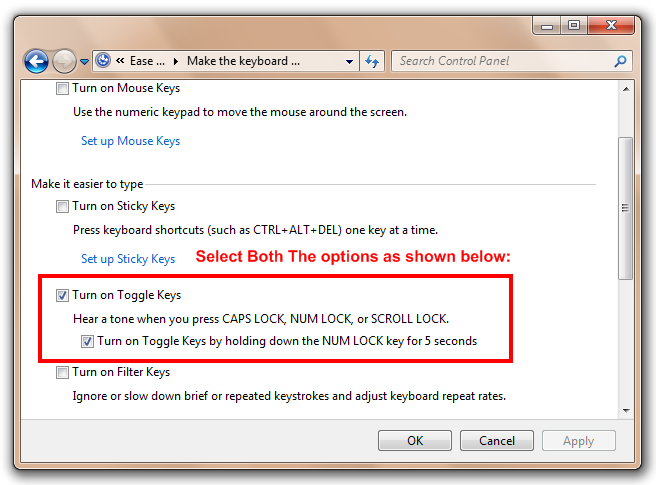Open the Set up Mouse Keys link
The image size is (656, 485).
click(x=130, y=141)
